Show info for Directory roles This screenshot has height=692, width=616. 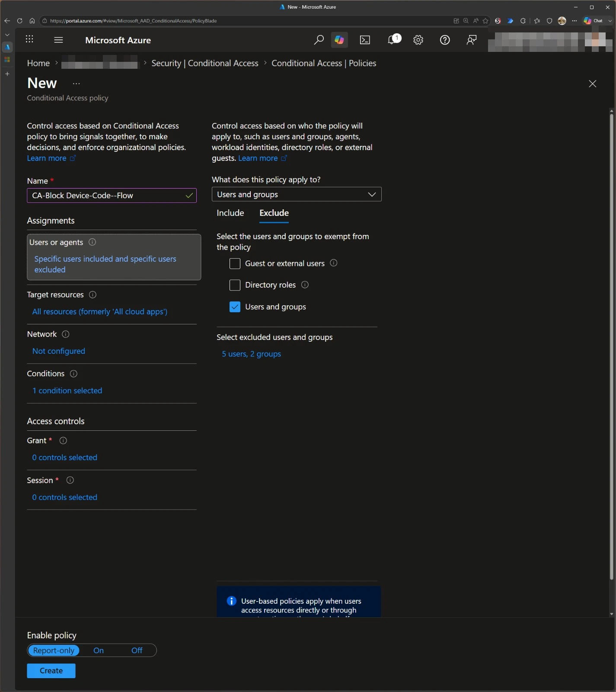(305, 285)
